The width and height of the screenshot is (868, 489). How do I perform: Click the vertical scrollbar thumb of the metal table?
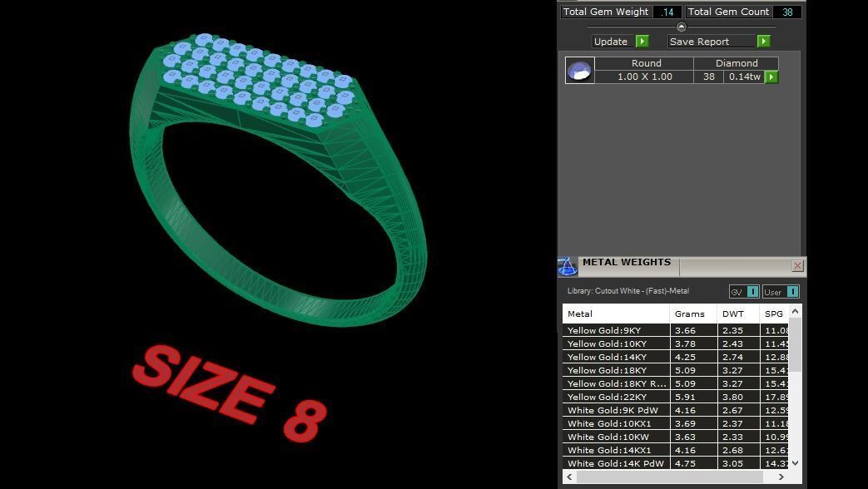tap(795, 344)
